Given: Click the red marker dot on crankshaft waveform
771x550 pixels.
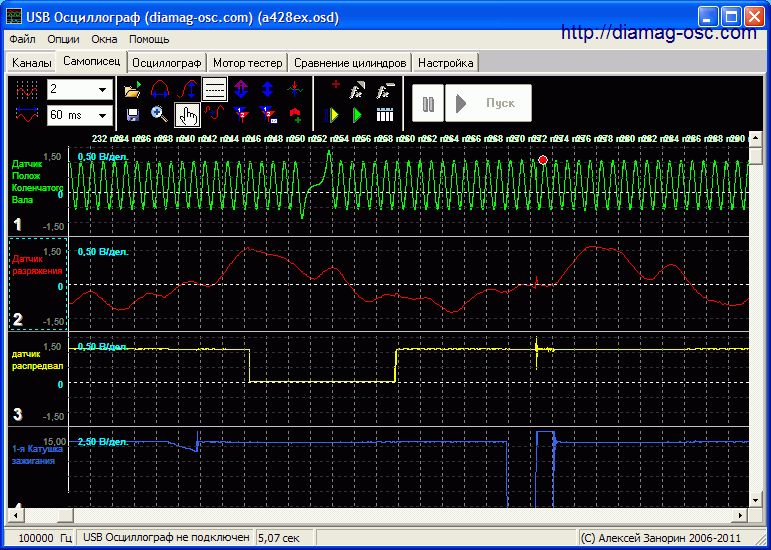Looking at the screenshot, I should tap(543, 160).
